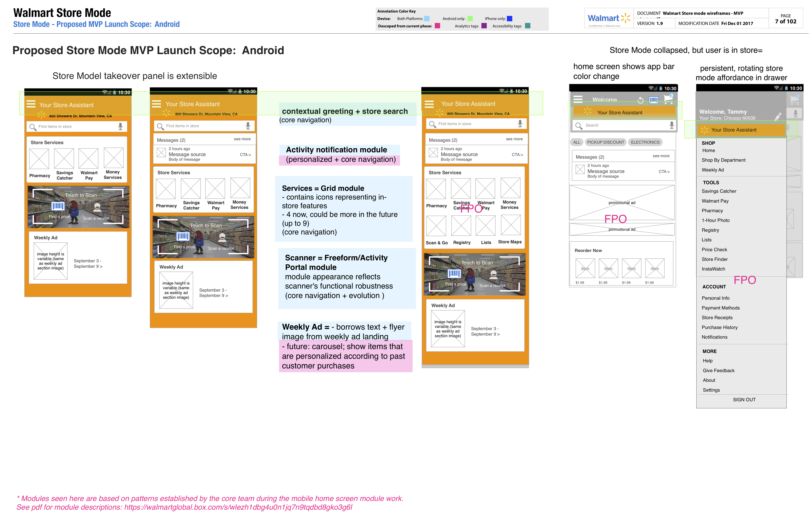This screenshot has height=528, width=812.
Task: Open Payment Methods in the drawer
Action: point(721,308)
